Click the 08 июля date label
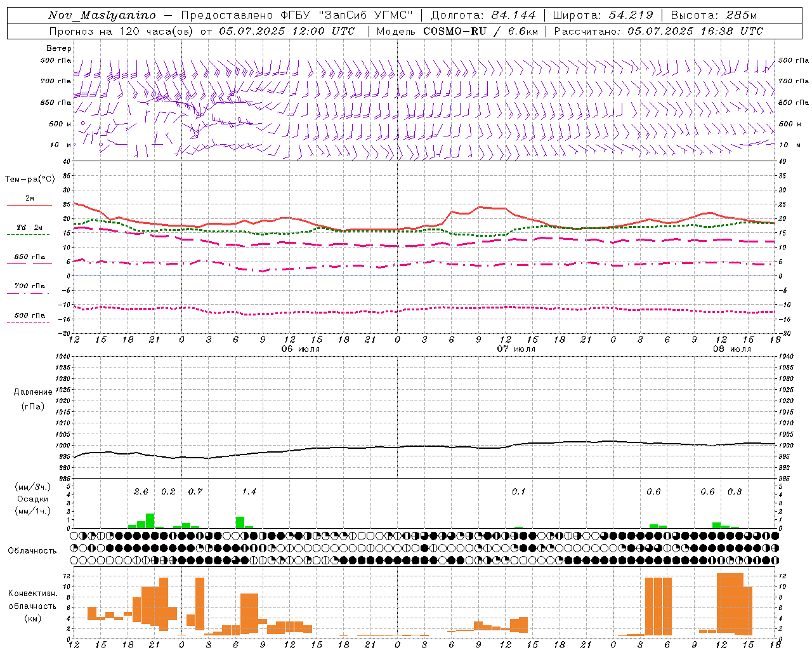 click(732, 349)
